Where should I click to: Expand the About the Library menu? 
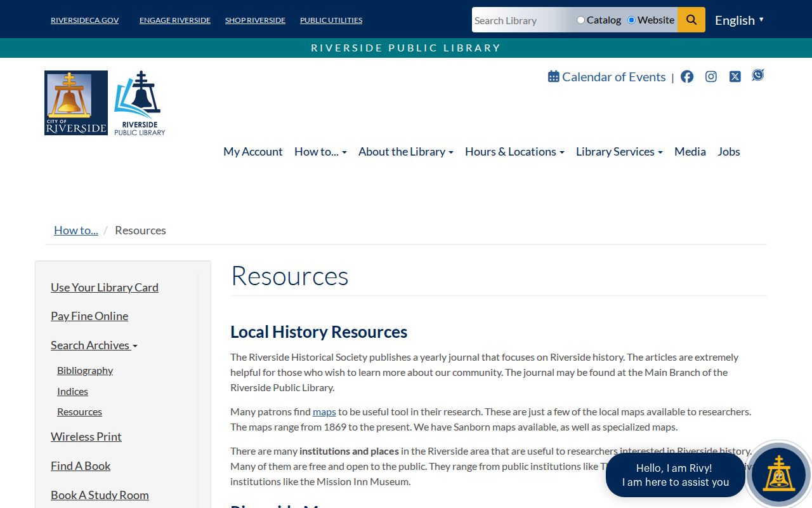pyautogui.click(x=405, y=152)
